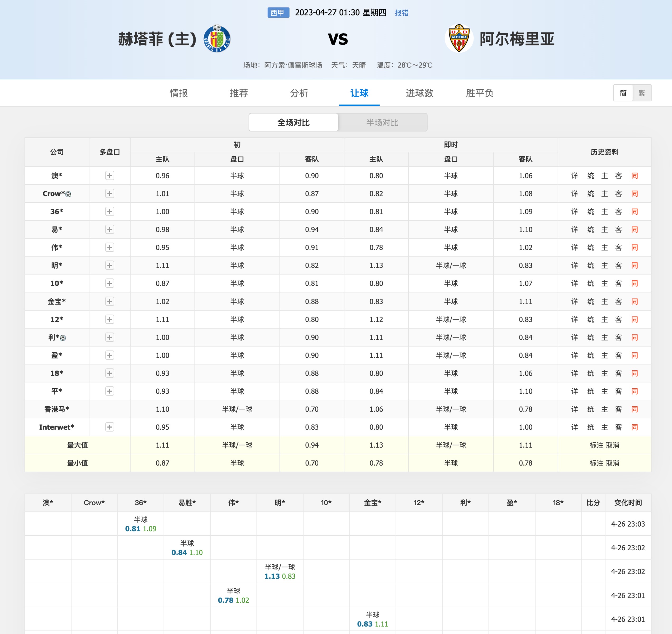Open 主 home history for 12* row
Screen dimensions: 672x634
tap(604, 319)
